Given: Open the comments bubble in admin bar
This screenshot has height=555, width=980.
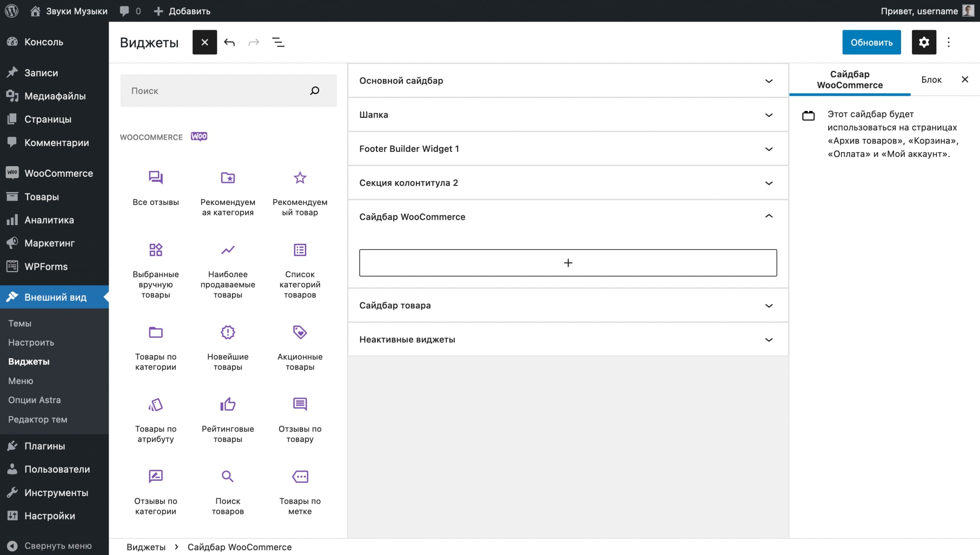Looking at the screenshot, I should [130, 11].
